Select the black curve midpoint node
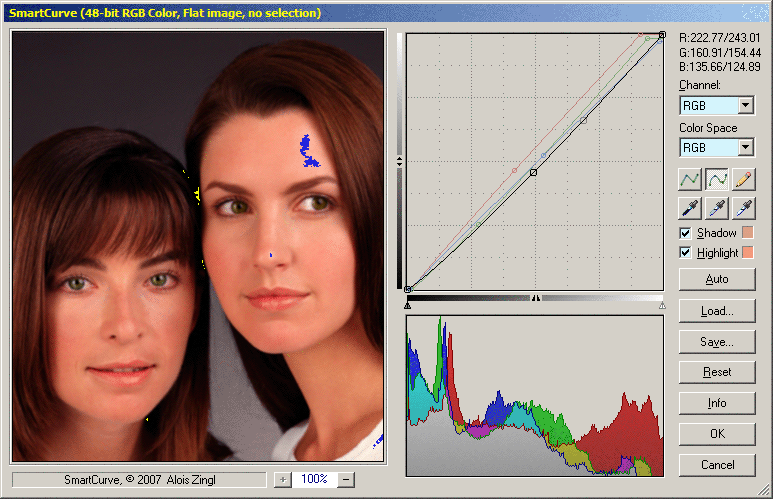Screen dimensions: 773x499 533,172
